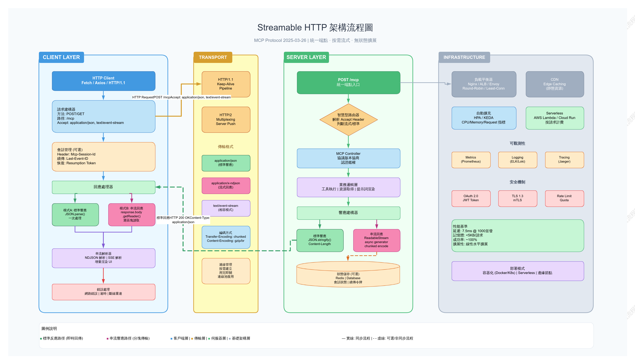
Task: Click the MCP Protocol 2025-03-26 subtitle
Action: coord(315,41)
